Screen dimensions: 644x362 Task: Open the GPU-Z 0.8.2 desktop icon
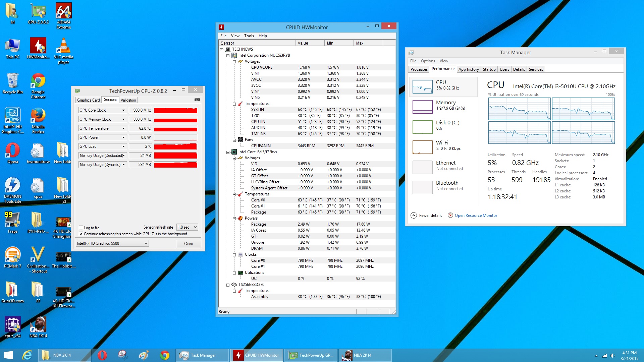pyautogui.click(x=38, y=13)
